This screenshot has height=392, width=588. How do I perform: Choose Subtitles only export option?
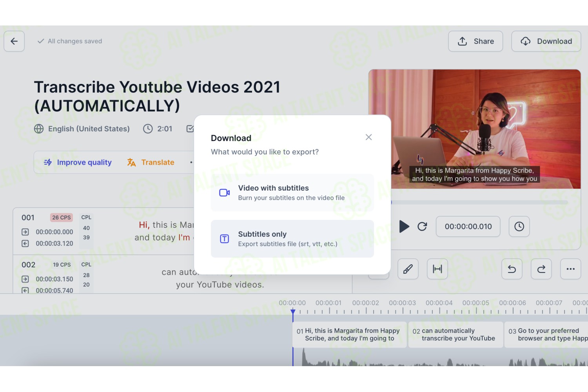(292, 239)
